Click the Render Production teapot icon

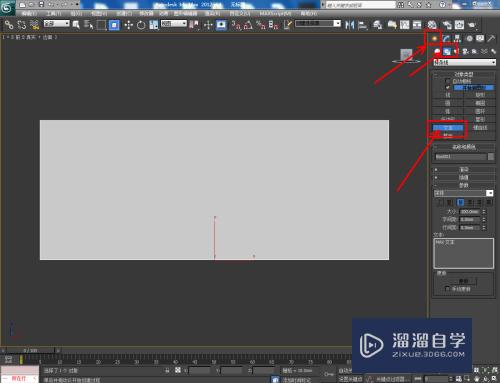(472, 25)
